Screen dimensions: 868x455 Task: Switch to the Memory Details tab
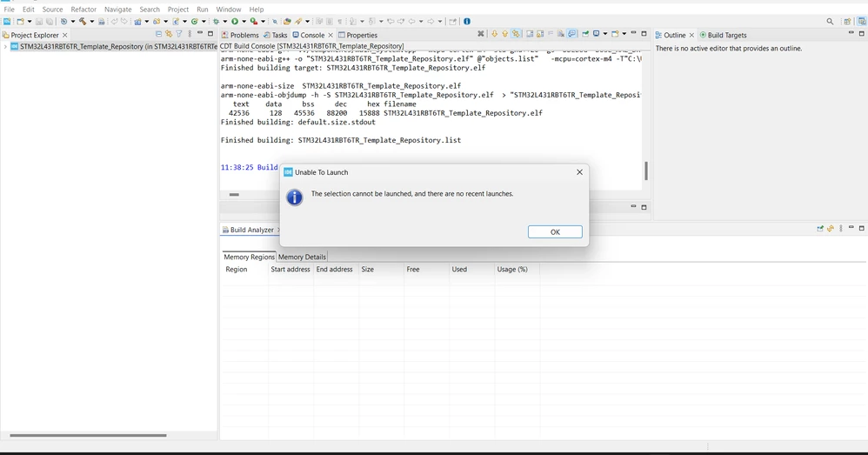click(302, 257)
